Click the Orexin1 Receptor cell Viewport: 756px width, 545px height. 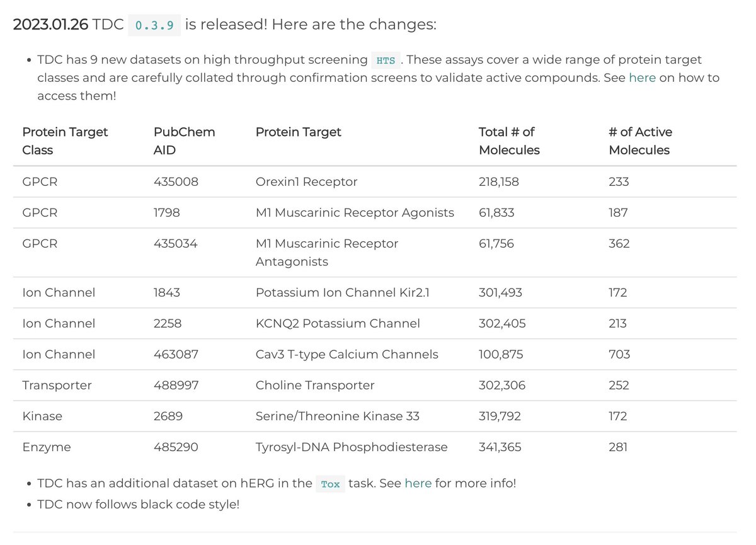click(x=306, y=182)
